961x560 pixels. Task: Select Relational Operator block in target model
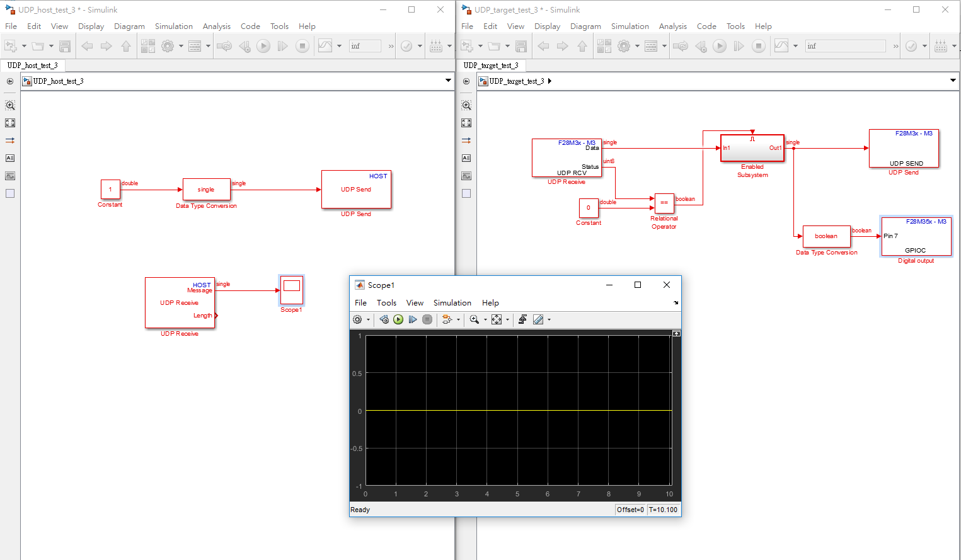[664, 203]
